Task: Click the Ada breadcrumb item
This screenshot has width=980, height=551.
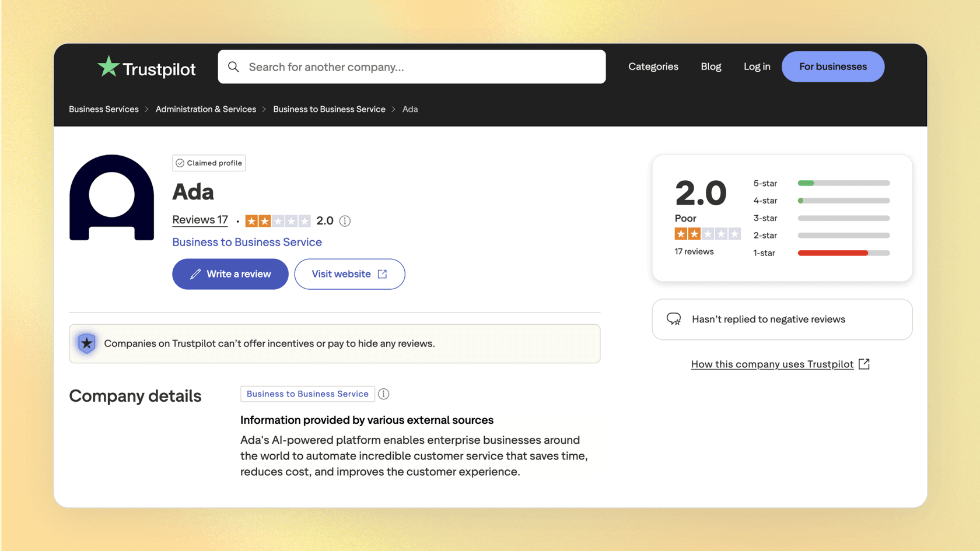Action: coord(410,109)
